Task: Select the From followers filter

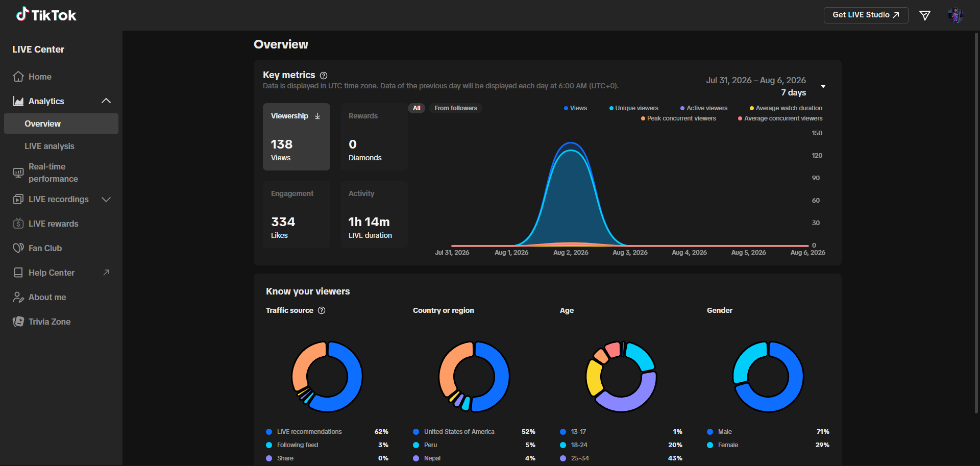Action: click(x=456, y=108)
